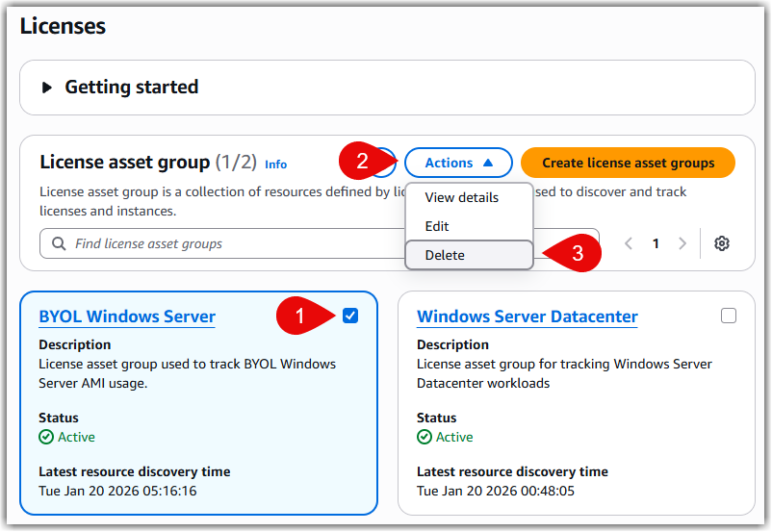Click Active status icon on Windows Server Datacenter card

click(425, 437)
